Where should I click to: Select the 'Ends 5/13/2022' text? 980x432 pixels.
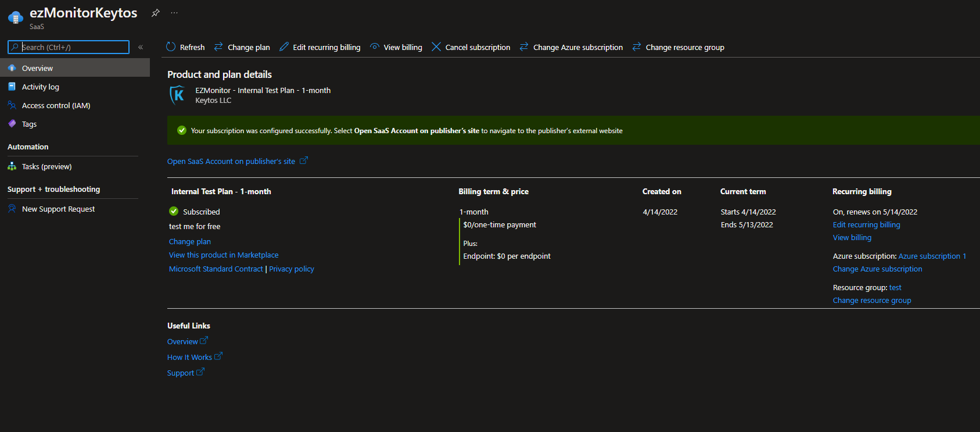pyautogui.click(x=746, y=224)
